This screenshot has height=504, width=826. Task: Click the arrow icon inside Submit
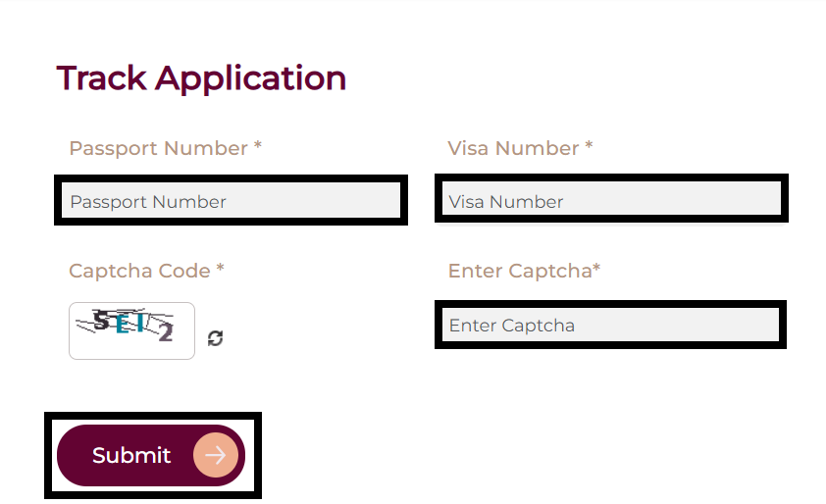coord(215,455)
